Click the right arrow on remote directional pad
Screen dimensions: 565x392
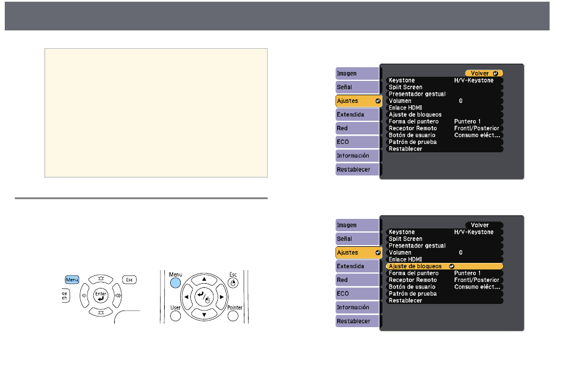coord(222,297)
